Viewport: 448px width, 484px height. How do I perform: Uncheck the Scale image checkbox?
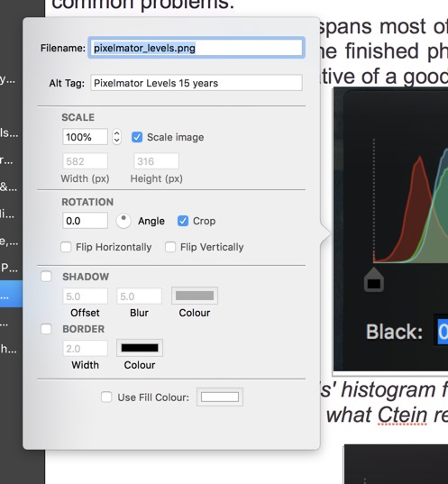137,137
